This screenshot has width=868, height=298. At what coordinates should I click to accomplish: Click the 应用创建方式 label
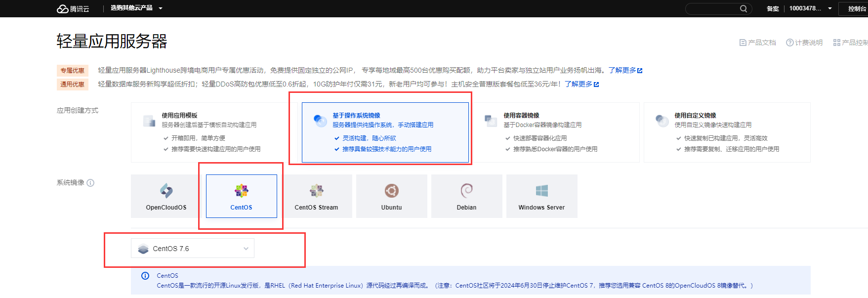tap(78, 110)
